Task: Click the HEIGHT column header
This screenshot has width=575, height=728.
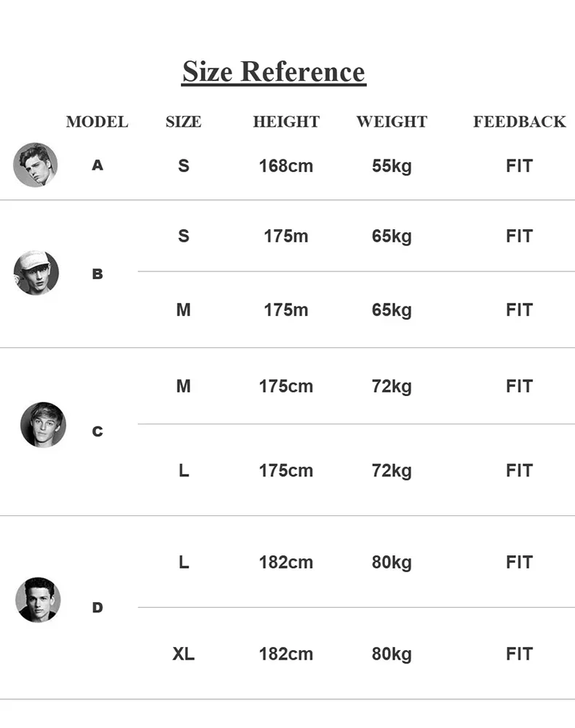Action: pyautogui.click(x=286, y=122)
